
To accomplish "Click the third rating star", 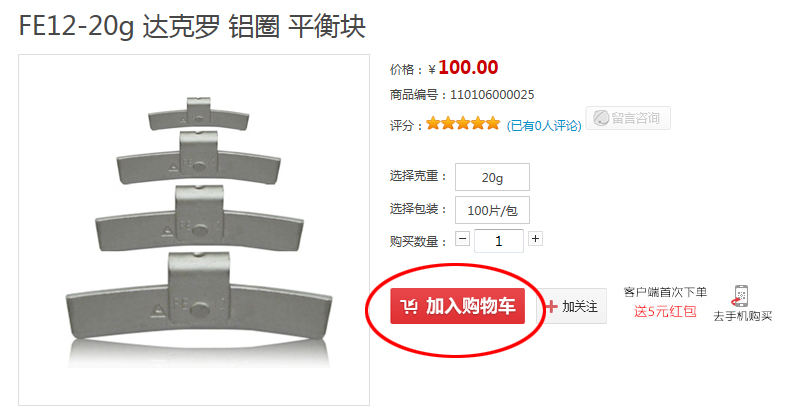I will click(x=463, y=123).
